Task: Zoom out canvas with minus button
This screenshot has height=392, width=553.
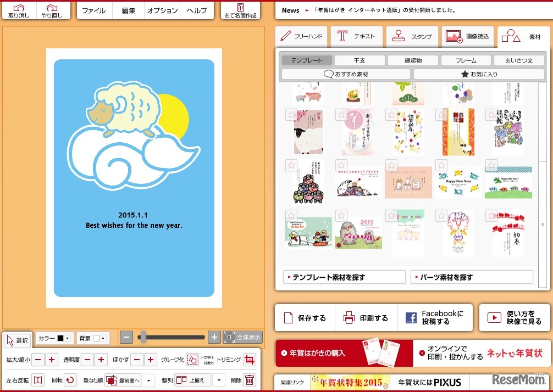Action: [x=126, y=337]
